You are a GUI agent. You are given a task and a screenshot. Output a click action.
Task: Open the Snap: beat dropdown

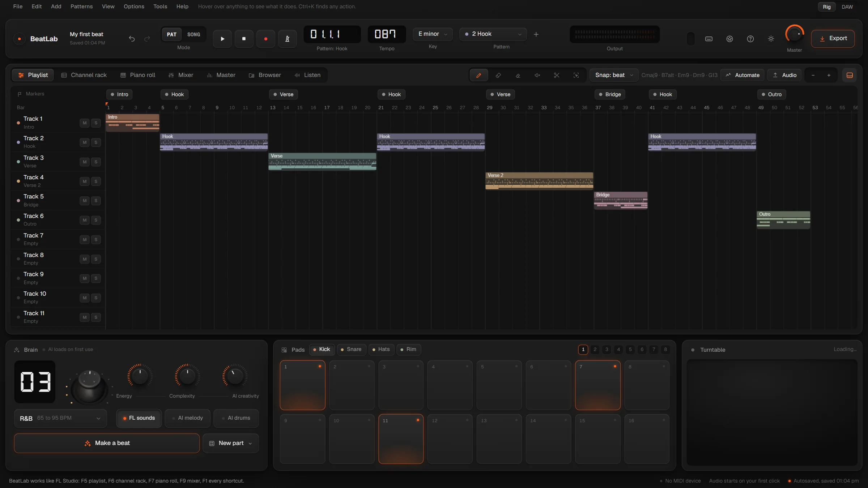pyautogui.click(x=614, y=75)
